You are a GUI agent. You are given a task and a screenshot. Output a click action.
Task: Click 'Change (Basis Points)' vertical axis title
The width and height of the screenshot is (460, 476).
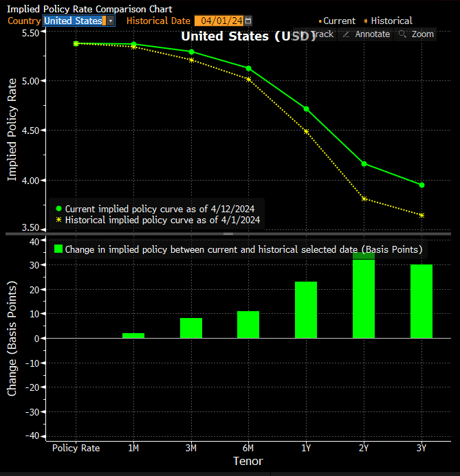(x=12, y=339)
